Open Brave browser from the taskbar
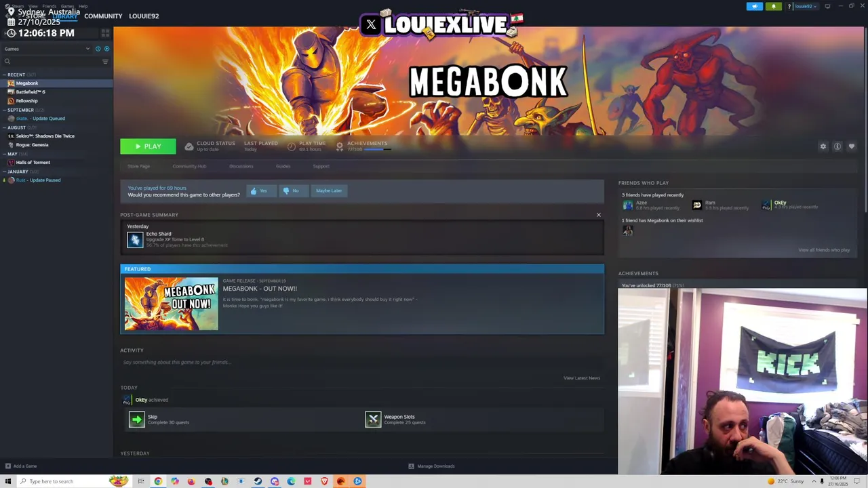 [324, 481]
